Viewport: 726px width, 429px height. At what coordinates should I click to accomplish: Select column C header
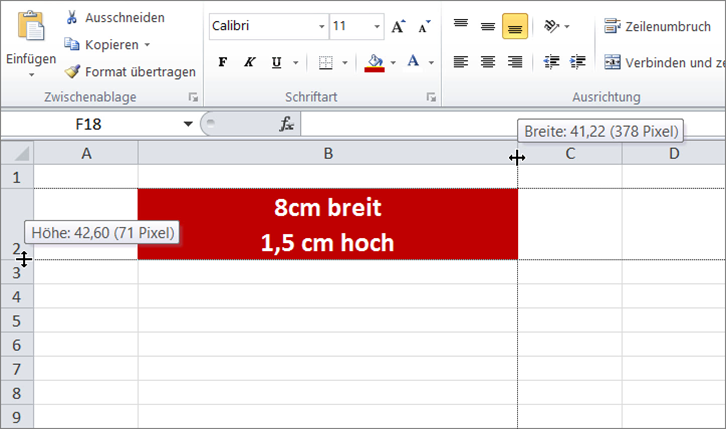[x=570, y=153]
